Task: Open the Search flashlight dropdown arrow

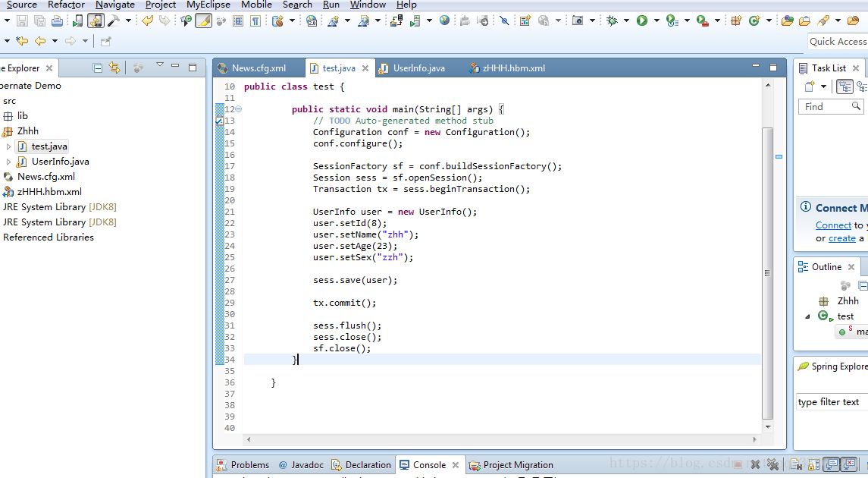Action: pyautogui.click(x=838, y=21)
